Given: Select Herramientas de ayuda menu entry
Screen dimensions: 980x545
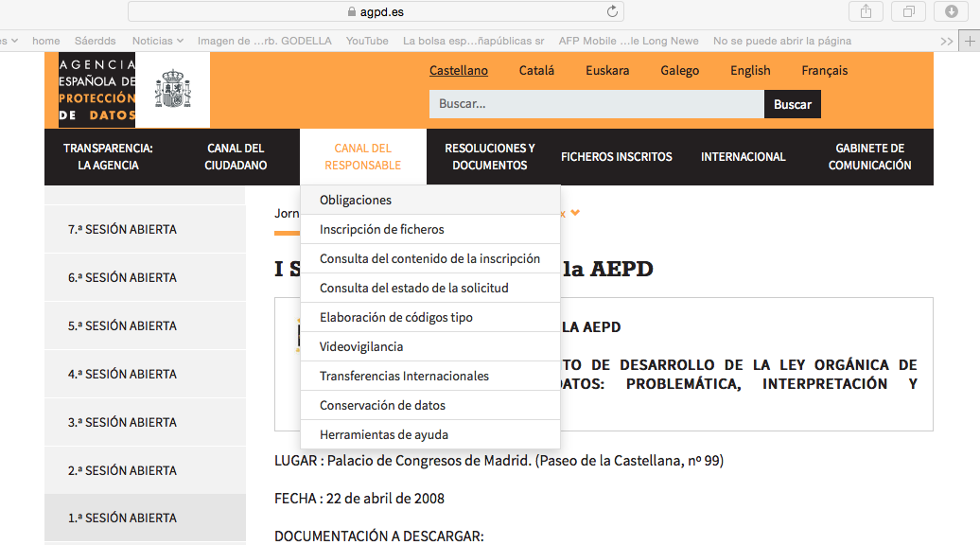Looking at the screenshot, I should point(430,435).
